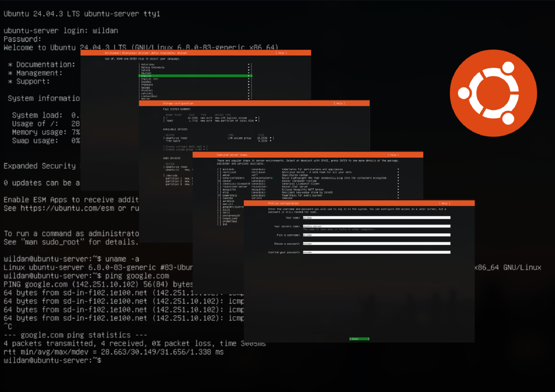The width and height of the screenshot is (555, 392).
Task: Tick the kata-containers snap checkbox
Action: 219,178
